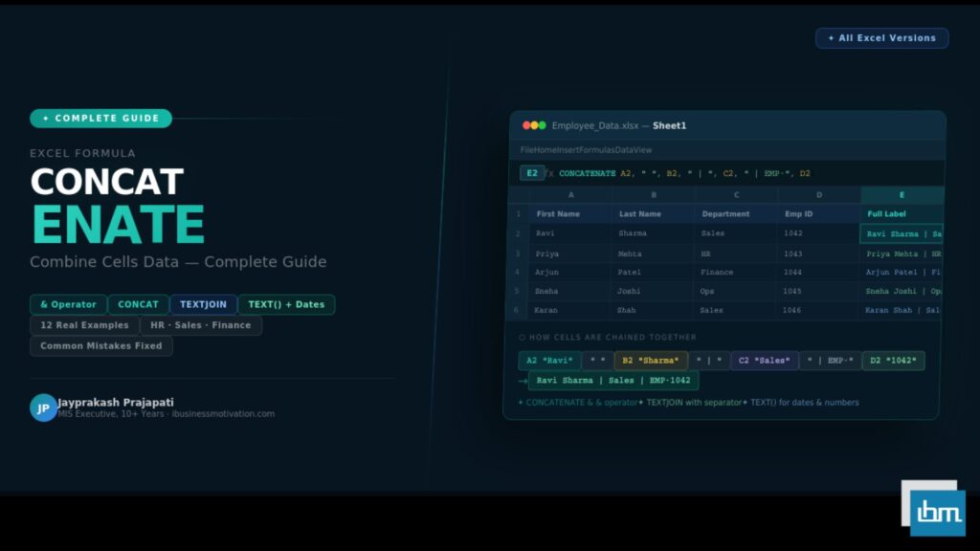Select the Sneha first name cell
980x551 pixels.
(570, 291)
